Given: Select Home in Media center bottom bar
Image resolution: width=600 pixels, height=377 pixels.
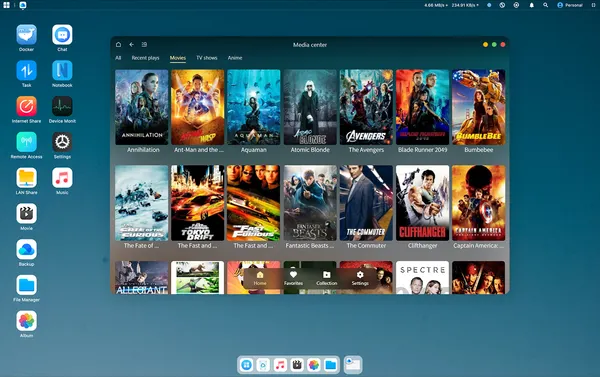Looking at the screenshot, I should point(260,278).
